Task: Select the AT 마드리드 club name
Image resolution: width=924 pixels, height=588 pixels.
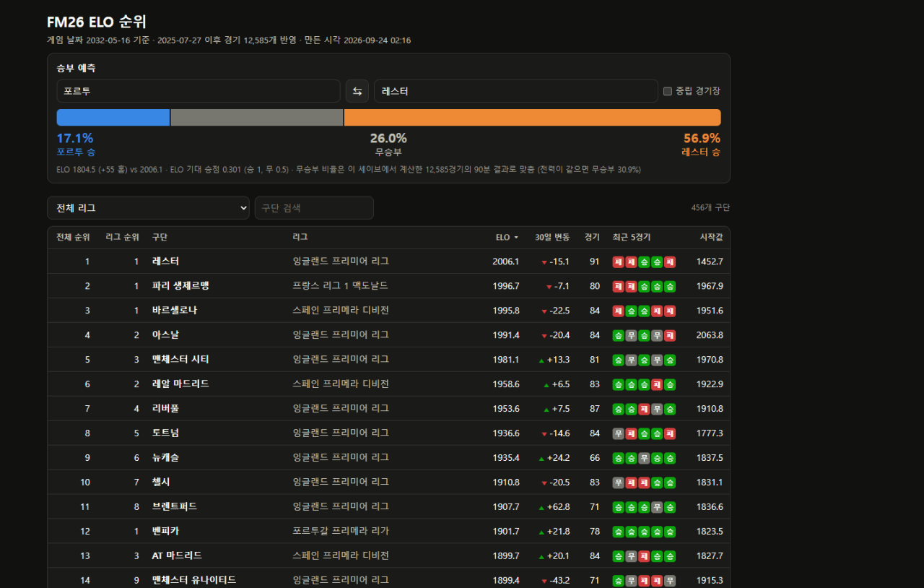Action: click(x=177, y=556)
